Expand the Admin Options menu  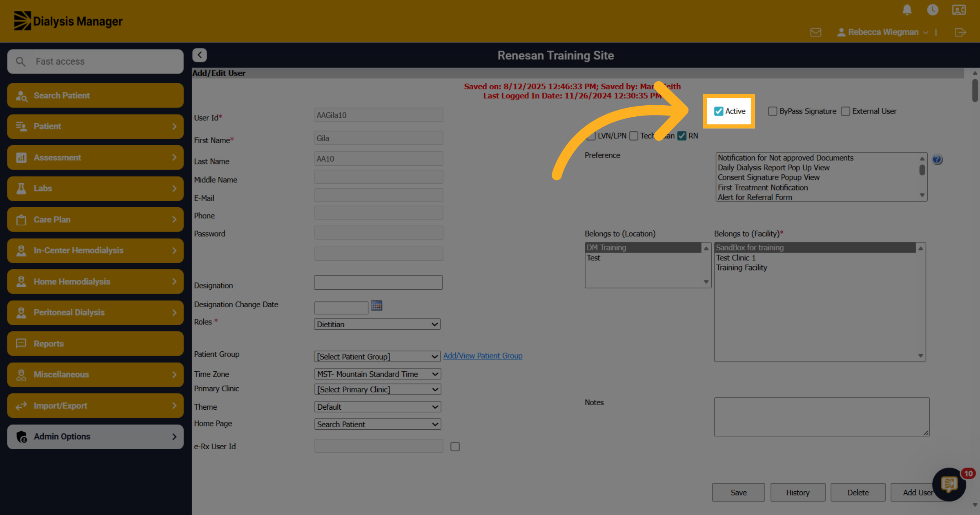click(x=95, y=437)
